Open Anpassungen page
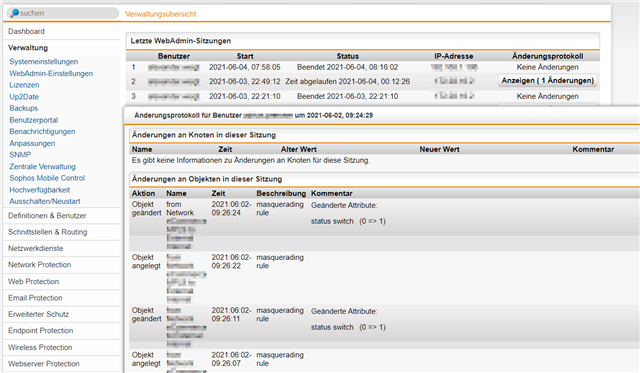 32,143
